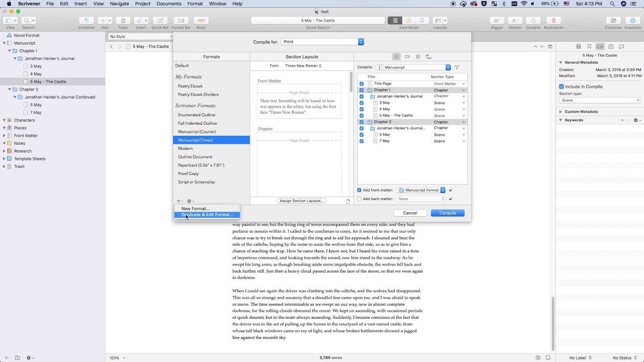Click the Smaller text toolbar icon
The width and height of the screenshot is (644, 362).
(x=515, y=21)
